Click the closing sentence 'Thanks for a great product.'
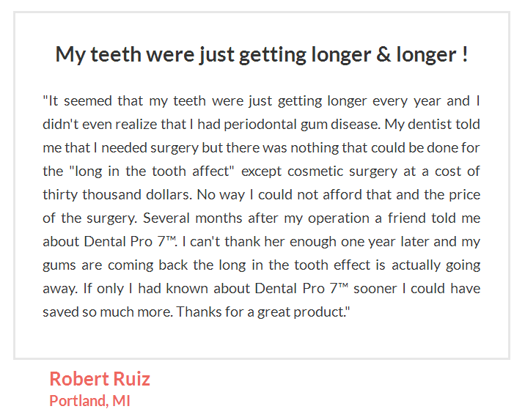The width and height of the screenshot is (525, 420). click(x=263, y=312)
